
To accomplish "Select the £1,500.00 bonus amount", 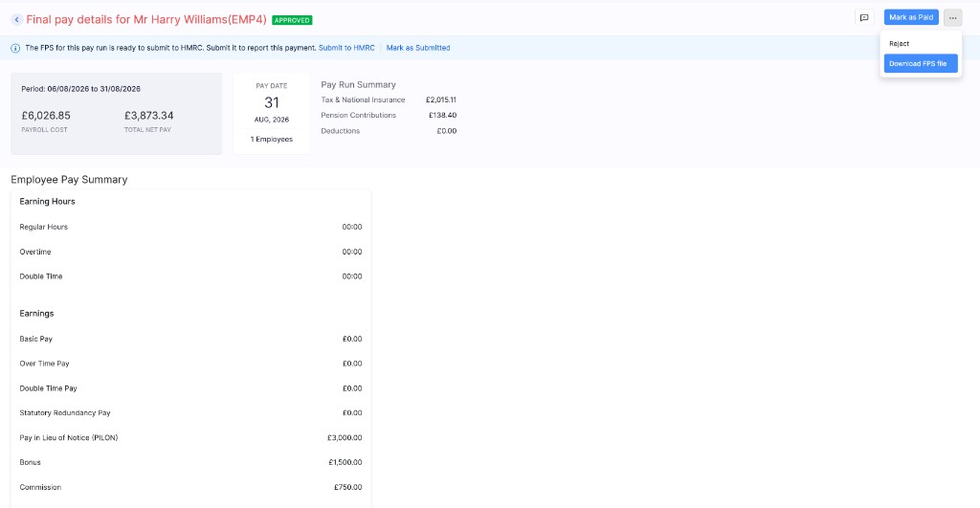I will [x=345, y=462].
